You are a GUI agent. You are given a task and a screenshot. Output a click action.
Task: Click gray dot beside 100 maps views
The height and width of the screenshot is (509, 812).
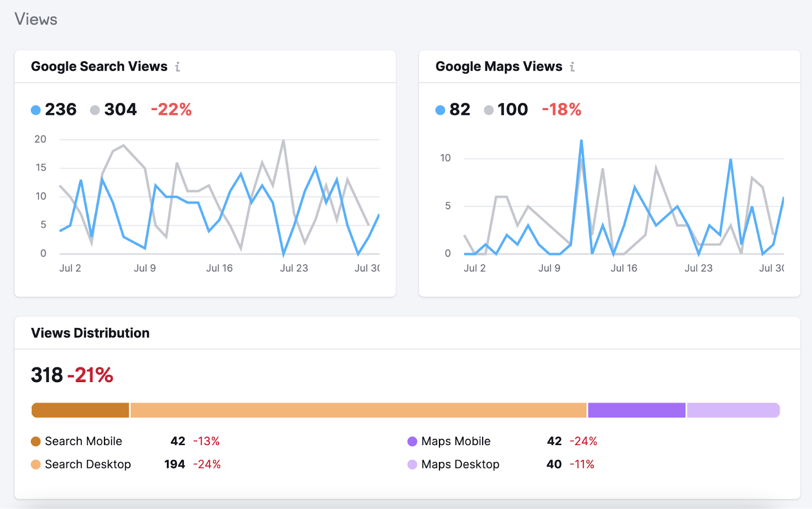click(489, 110)
